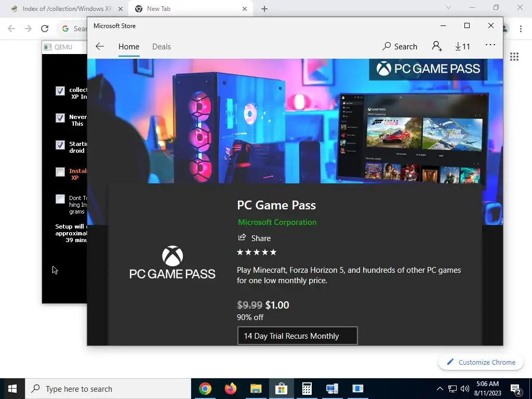Screen dimensions: 532x399
Task: Close the New Tab tab
Action: pyautogui.click(x=245, y=9)
